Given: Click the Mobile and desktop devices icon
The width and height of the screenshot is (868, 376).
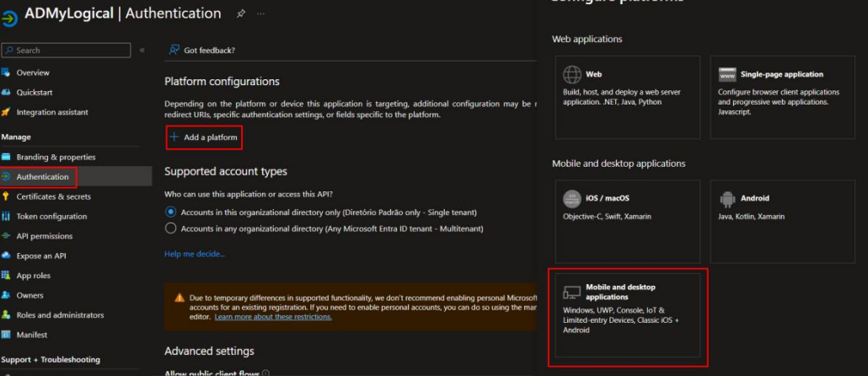Looking at the screenshot, I should (x=572, y=292).
